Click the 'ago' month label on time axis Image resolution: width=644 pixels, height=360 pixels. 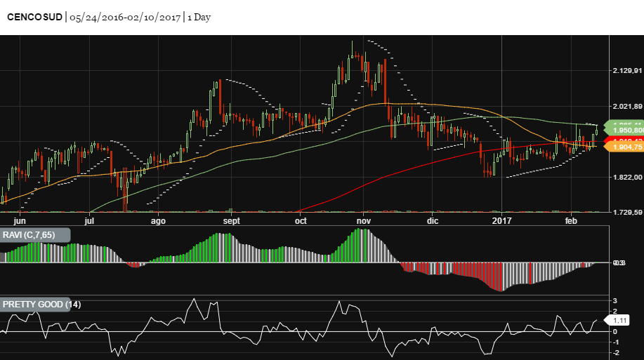[158, 221]
